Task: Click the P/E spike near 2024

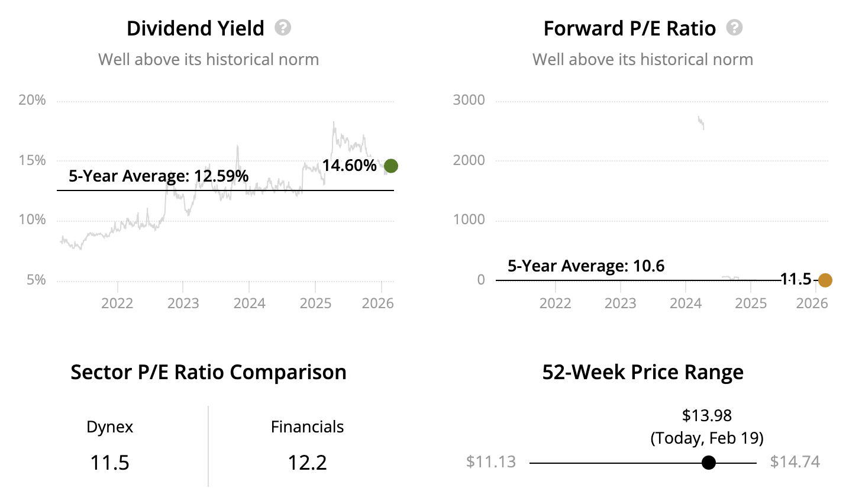Action: [x=701, y=122]
